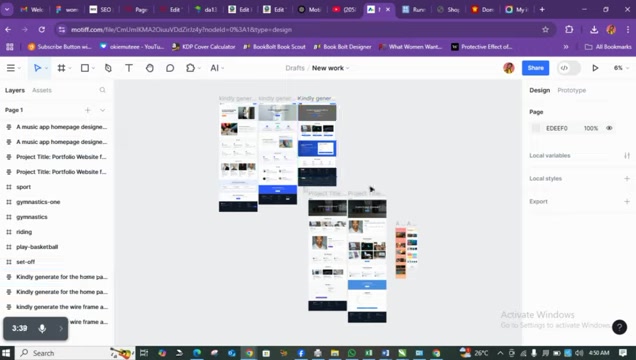Screen dimensions: 636x360
Task: Select the gymnastics-one layer
Action: 38,202
